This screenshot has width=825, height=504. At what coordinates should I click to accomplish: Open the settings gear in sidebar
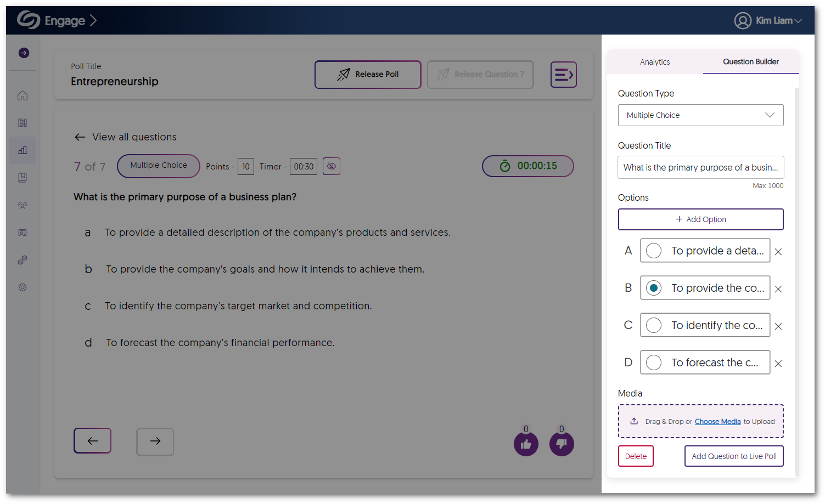(x=23, y=287)
